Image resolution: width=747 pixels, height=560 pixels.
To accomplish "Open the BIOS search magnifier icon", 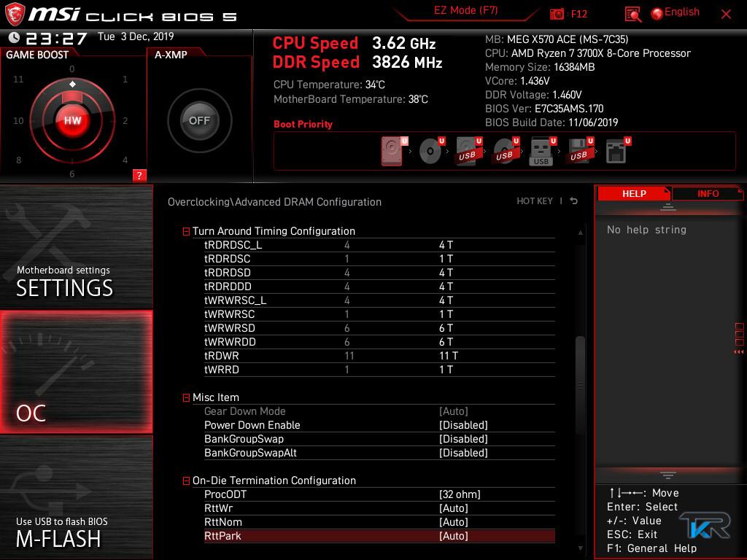I will pyautogui.click(x=632, y=15).
